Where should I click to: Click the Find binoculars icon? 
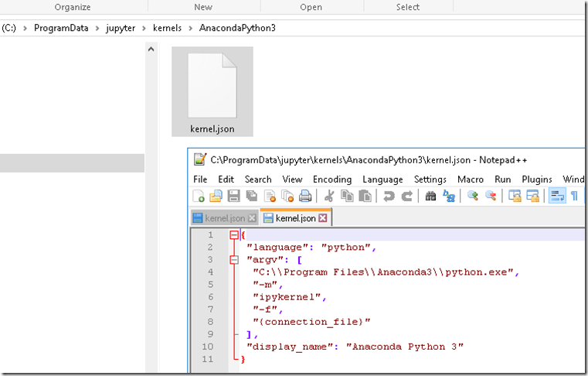tap(431, 197)
